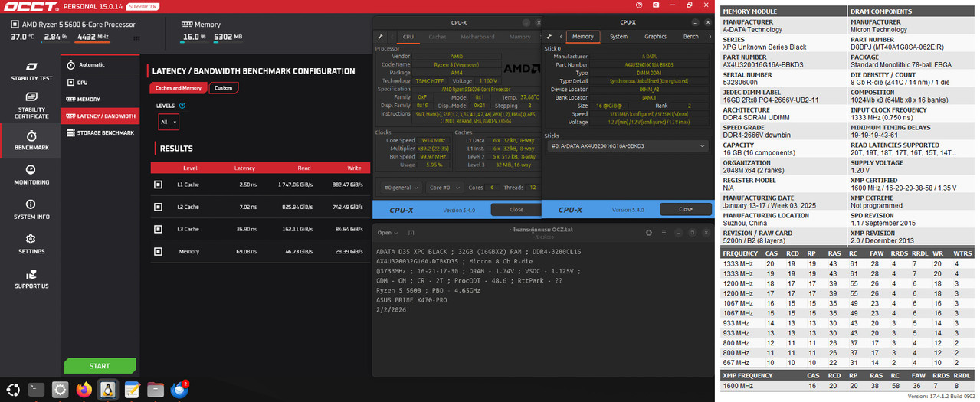This screenshot has width=980, height=402.
Task: Select the Memory benchmark entry
Action: 100,99
